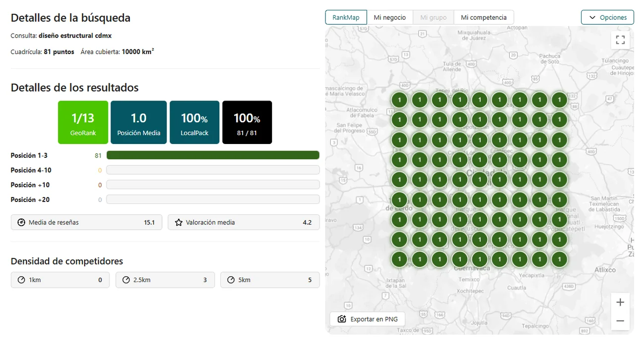Zoom out with the map minus icon
Viewport: 644px width, 344px height.
[x=620, y=321]
